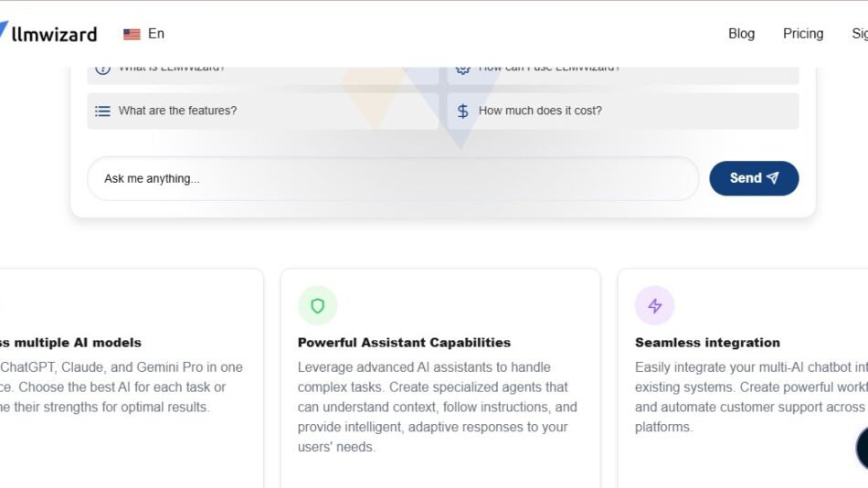Open the En language selector
868x488 pixels.
(x=155, y=34)
